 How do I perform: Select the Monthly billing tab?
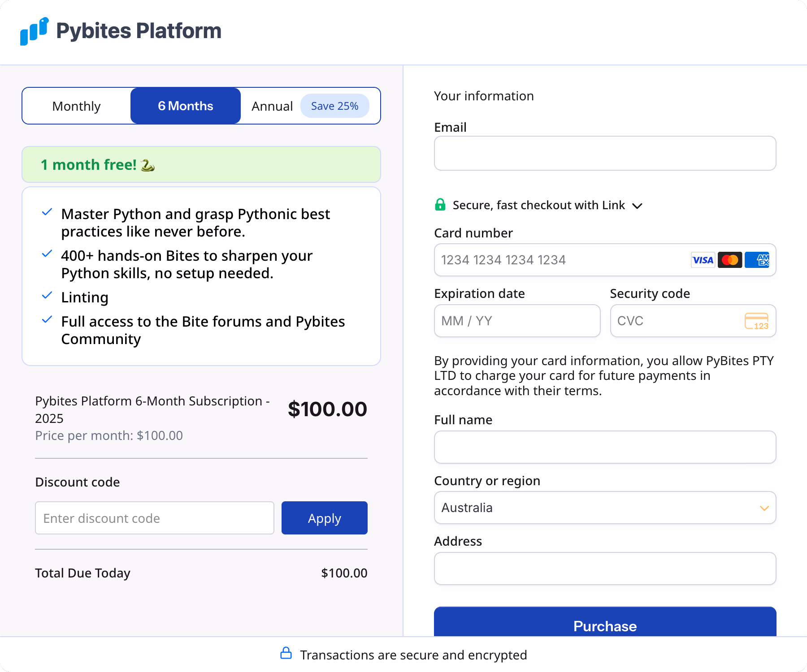pyautogui.click(x=76, y=106)
